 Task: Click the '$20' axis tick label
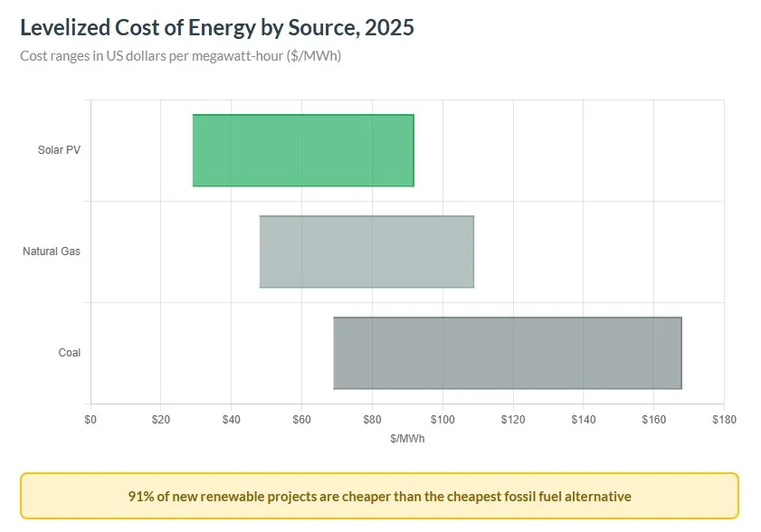point(161,420)
